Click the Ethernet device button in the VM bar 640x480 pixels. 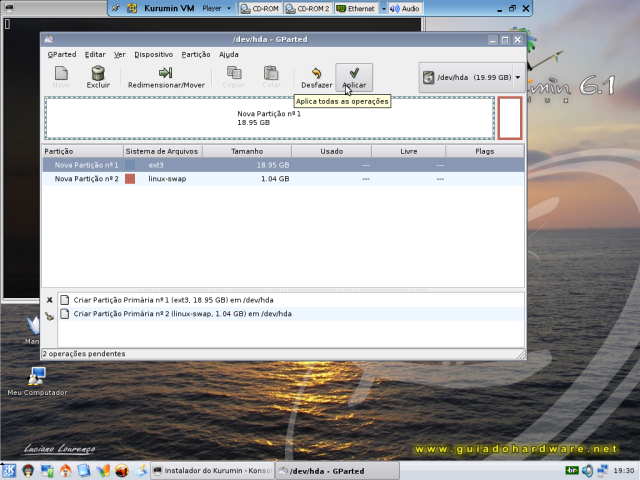click(356, 8)
